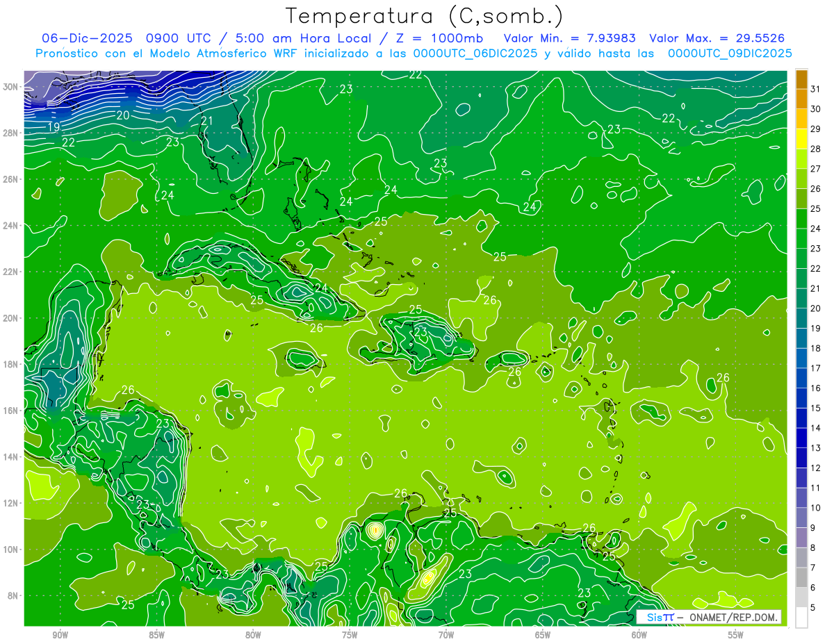
Task: Select the '06-Dic-2025' date text
Action: coord(85,38)
